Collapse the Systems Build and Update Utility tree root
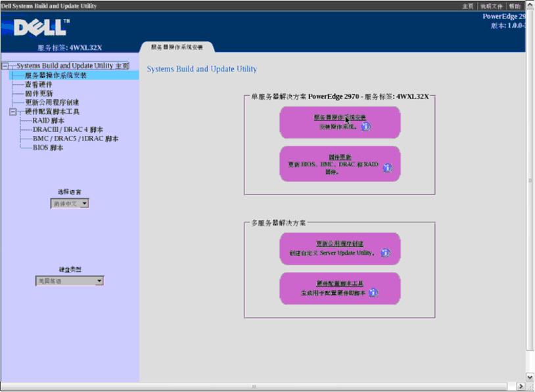This screenshot has width=535, height=392. (x=5, y=66)
